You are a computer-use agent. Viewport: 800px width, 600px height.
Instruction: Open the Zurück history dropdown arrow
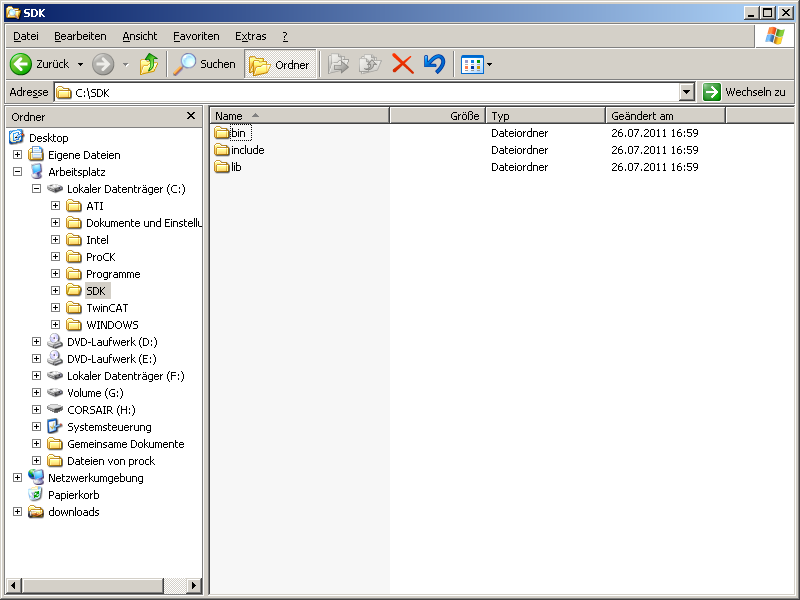click(x=80, y=65)
